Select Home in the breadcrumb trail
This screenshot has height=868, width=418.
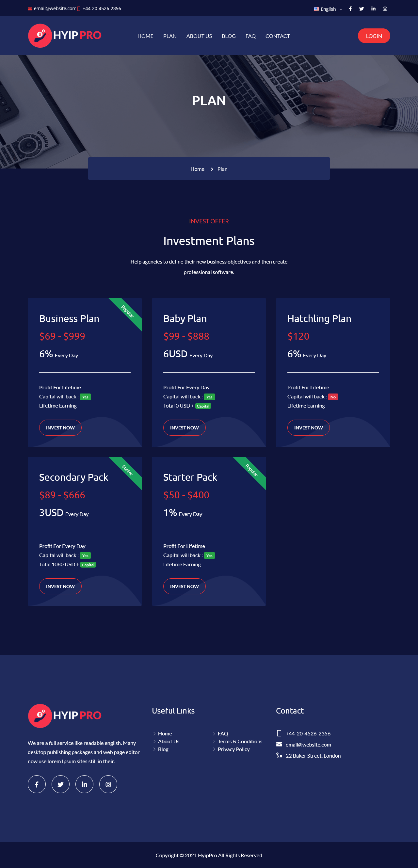pyautogui.click(x=197, y=169)
